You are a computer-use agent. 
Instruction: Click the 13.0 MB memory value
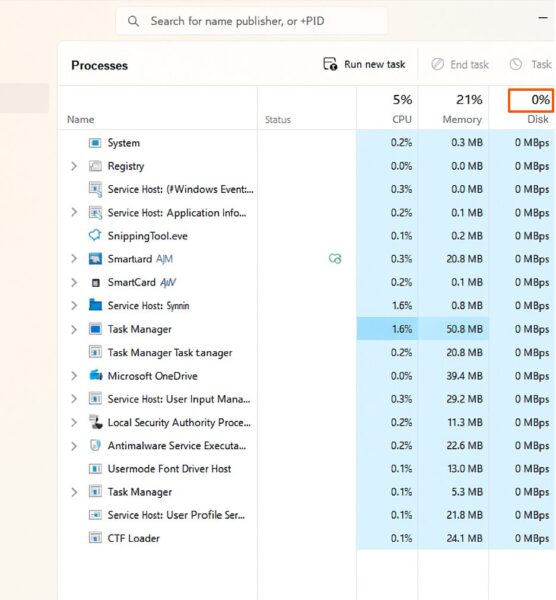tap(465, 469)
